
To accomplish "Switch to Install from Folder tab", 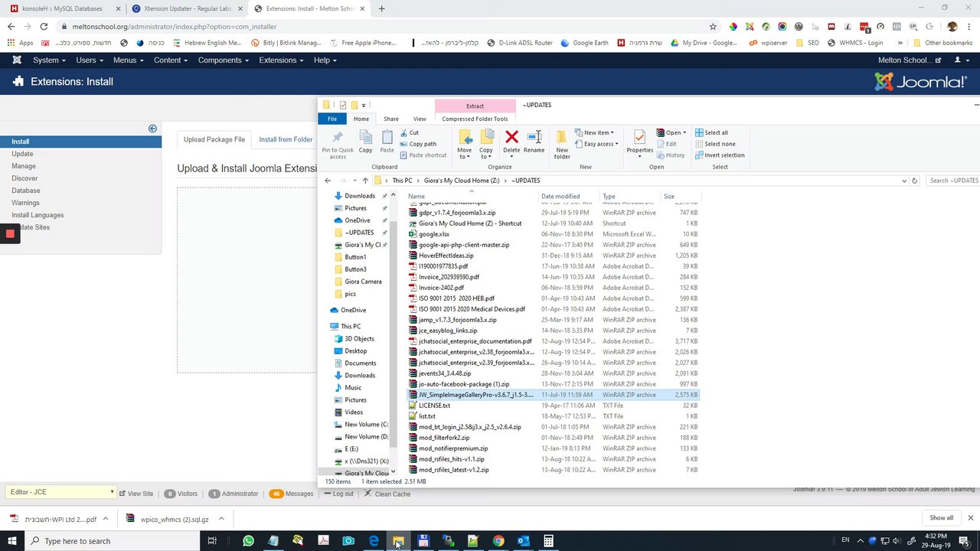I will [x=286, y=139].
